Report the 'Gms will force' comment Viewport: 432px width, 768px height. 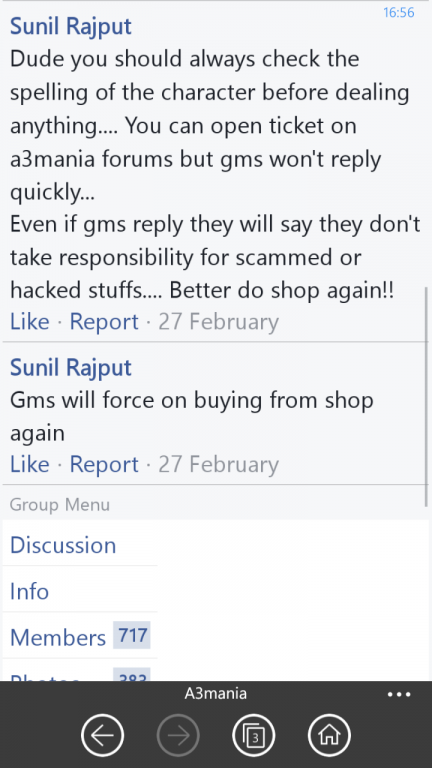(x=104, y=464)
